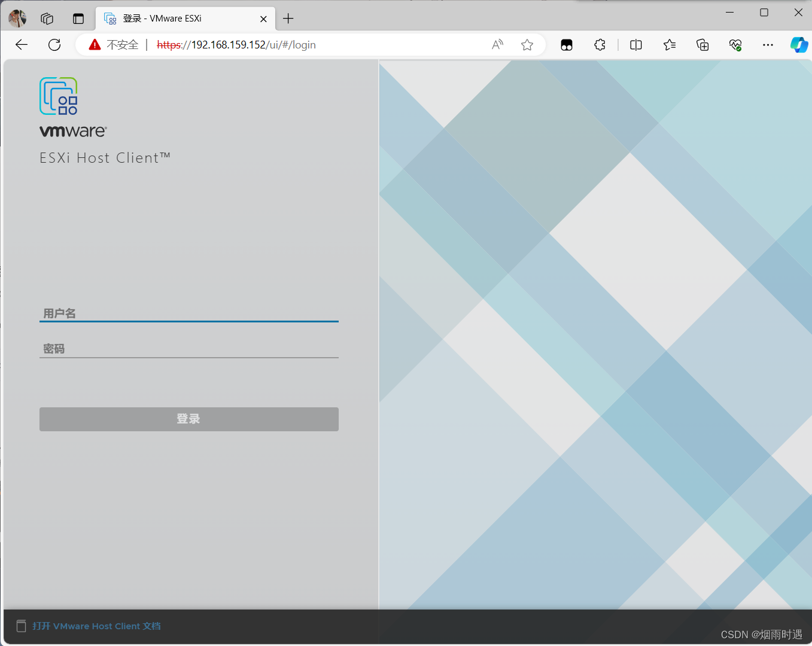This screenshot has height=646, width=812.
Task: Open the Favorites list icon
Action: pos(670,45)
